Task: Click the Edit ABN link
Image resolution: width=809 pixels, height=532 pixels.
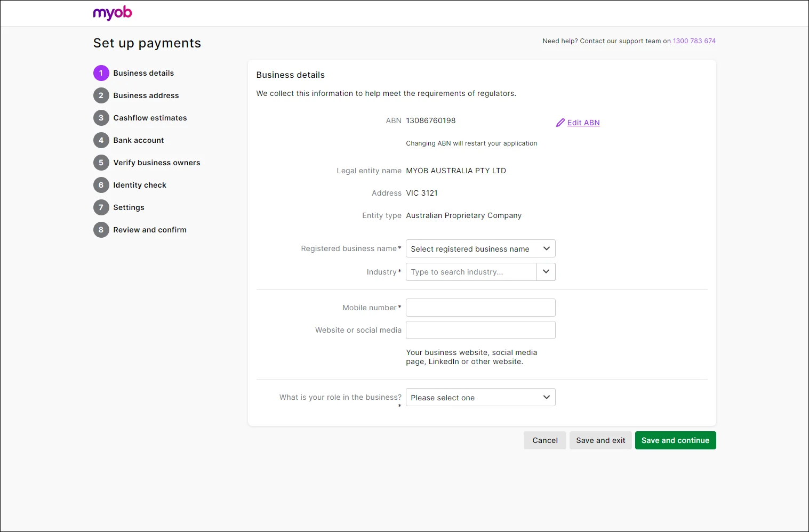Action: click(583, 123)
